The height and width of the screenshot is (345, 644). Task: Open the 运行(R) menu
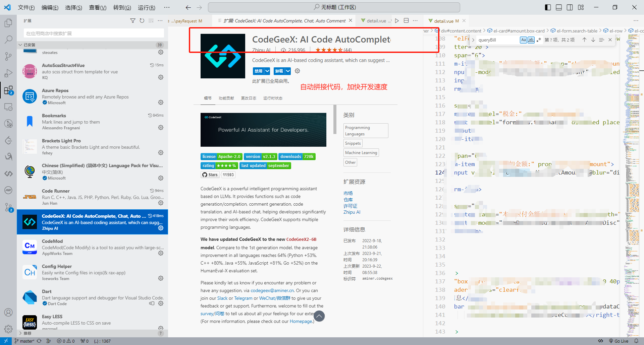147,7
